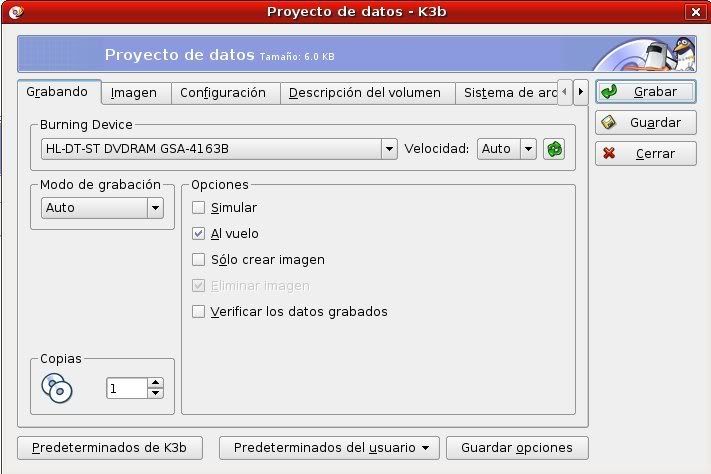Expand Predeterminados del usuario menu

coord(329,448)
